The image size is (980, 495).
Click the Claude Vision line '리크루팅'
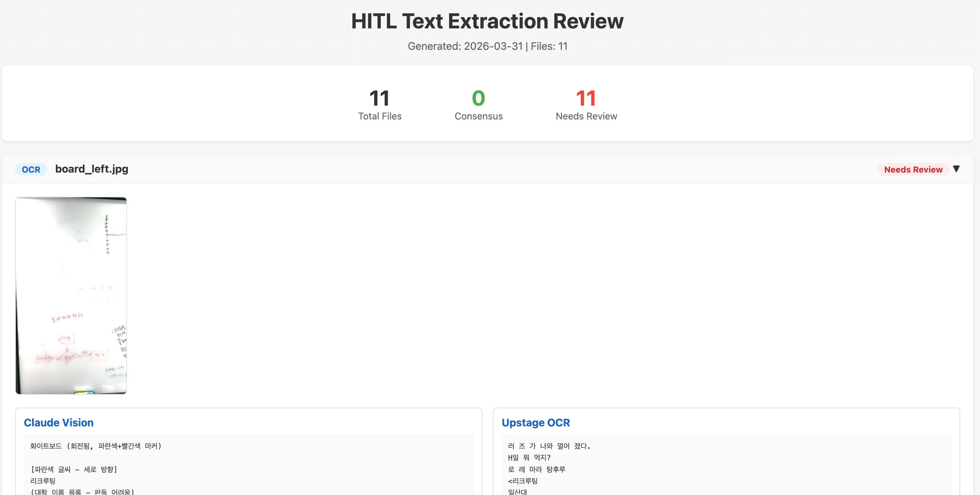point(43,480)
